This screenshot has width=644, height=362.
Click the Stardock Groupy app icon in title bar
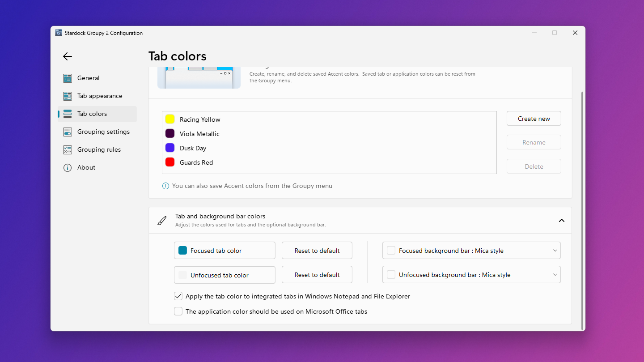click(59, 33)
